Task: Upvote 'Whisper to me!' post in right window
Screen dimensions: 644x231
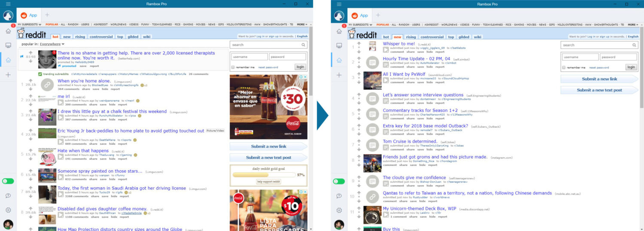Action: tap(359, 42)
